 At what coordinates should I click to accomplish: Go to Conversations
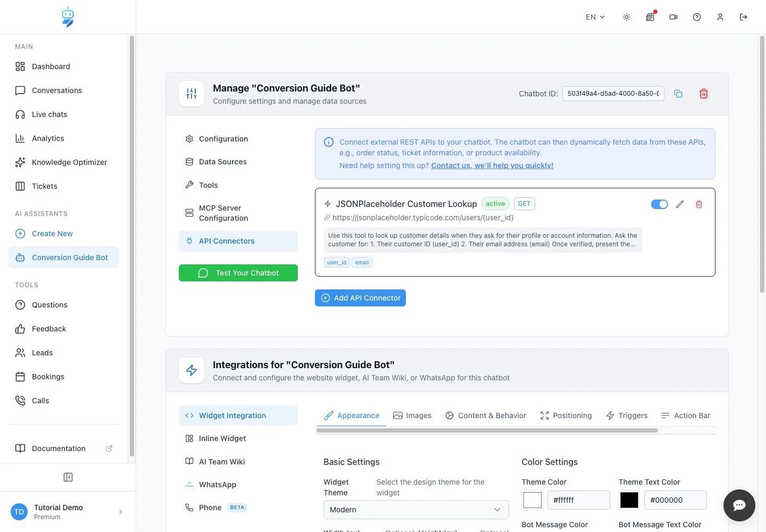(64, 90)
